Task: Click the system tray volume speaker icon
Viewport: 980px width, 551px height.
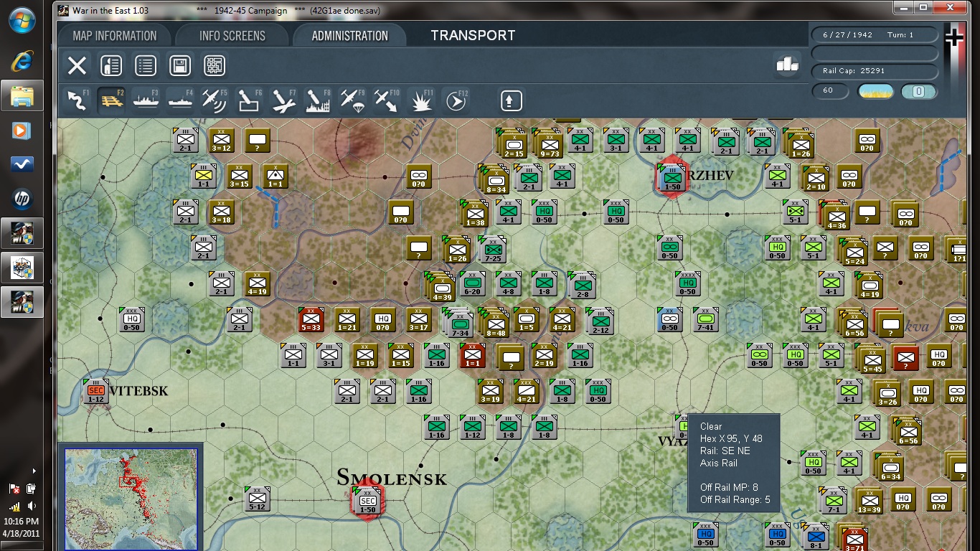Action: point(32,507)
